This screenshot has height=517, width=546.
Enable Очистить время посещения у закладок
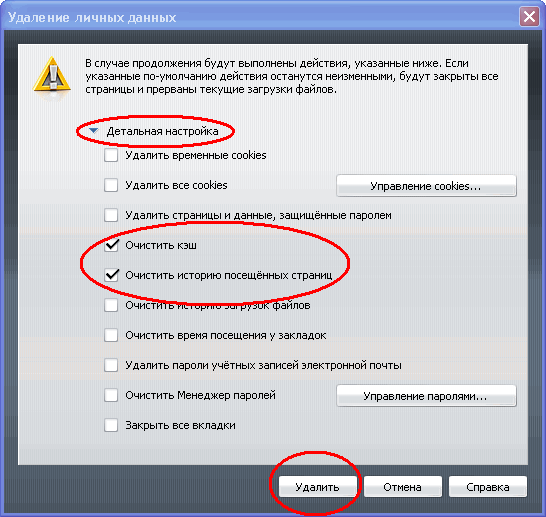(x=111, y=335)
